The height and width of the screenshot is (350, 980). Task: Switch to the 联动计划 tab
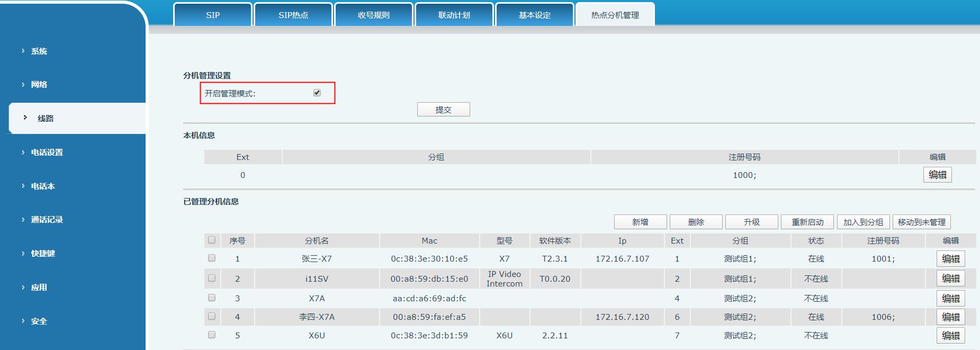pyautogui.click(x=454, y=15)
